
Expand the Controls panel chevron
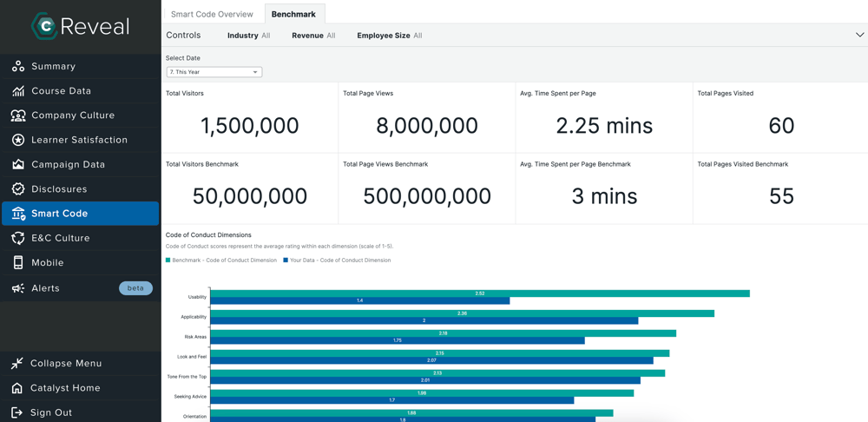pyautogui.click(x=860, y=35)
